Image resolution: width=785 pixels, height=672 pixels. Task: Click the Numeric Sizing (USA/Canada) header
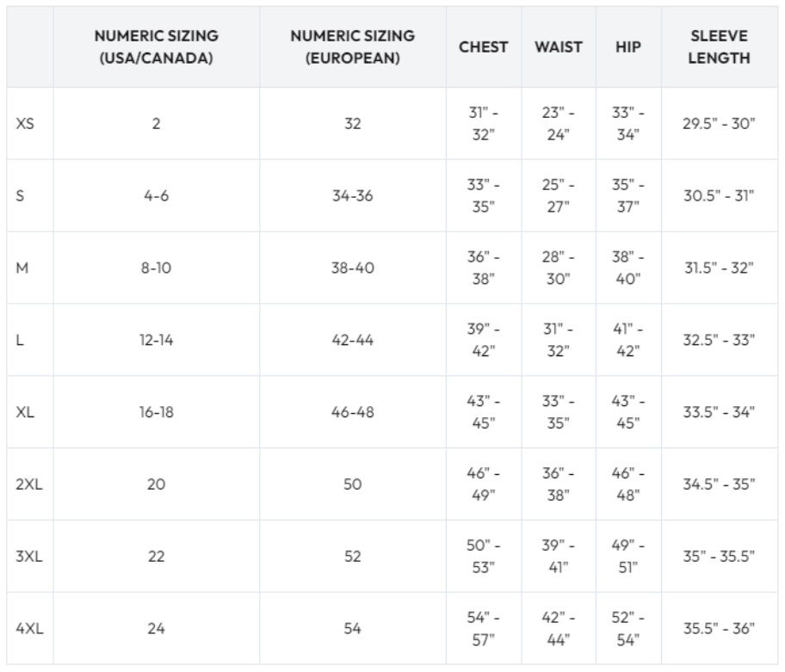tap(156, 47)
